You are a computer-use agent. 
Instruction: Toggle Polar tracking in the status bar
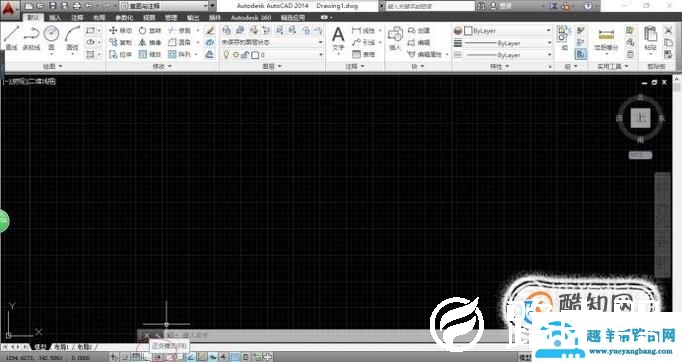pos(158,357)
